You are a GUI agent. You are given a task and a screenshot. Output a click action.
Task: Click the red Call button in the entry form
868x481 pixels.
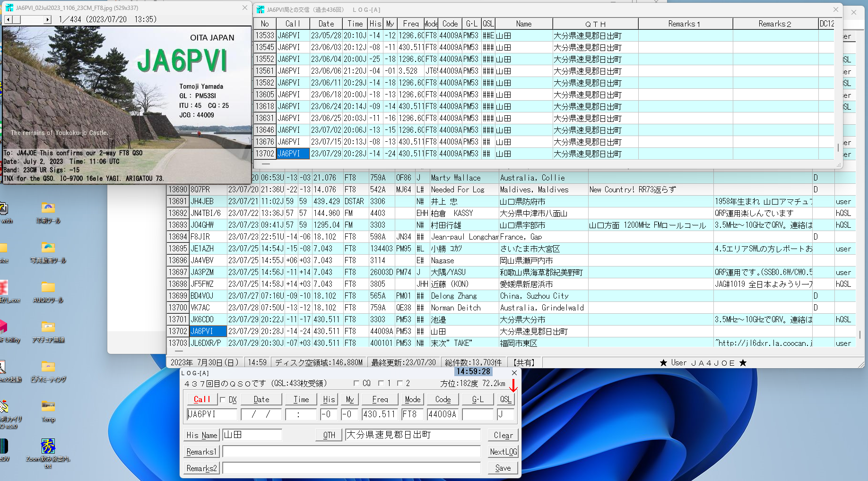[x=201, y=399]
